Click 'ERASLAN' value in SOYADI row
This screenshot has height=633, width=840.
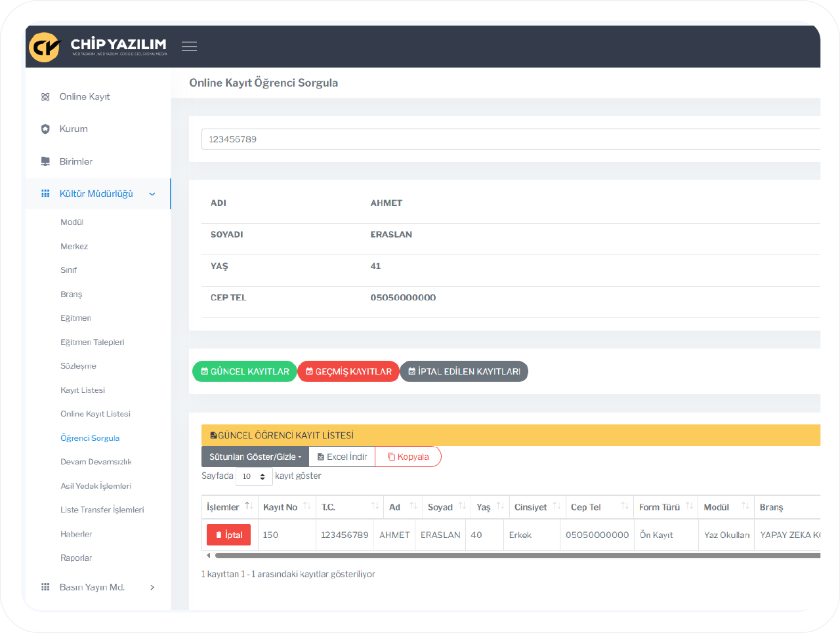coord(391,235)
